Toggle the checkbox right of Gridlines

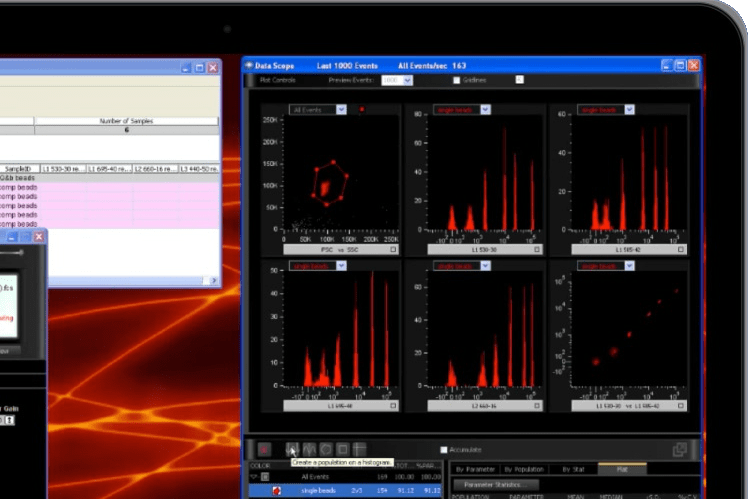519,80
